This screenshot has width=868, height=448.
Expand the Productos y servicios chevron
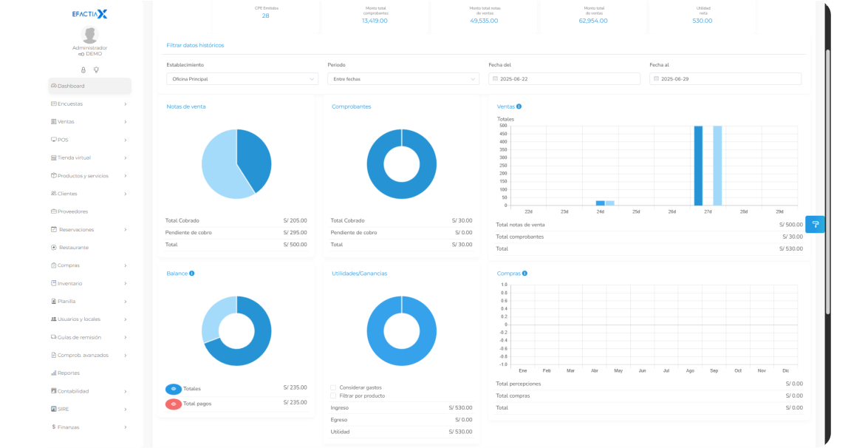[x=126, y=175]
